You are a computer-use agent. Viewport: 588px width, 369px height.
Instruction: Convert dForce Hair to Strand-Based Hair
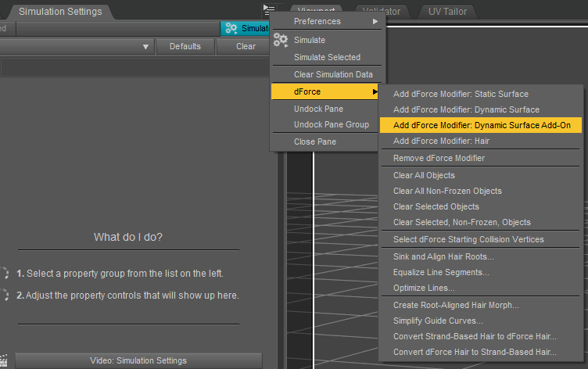click(480, 352)
